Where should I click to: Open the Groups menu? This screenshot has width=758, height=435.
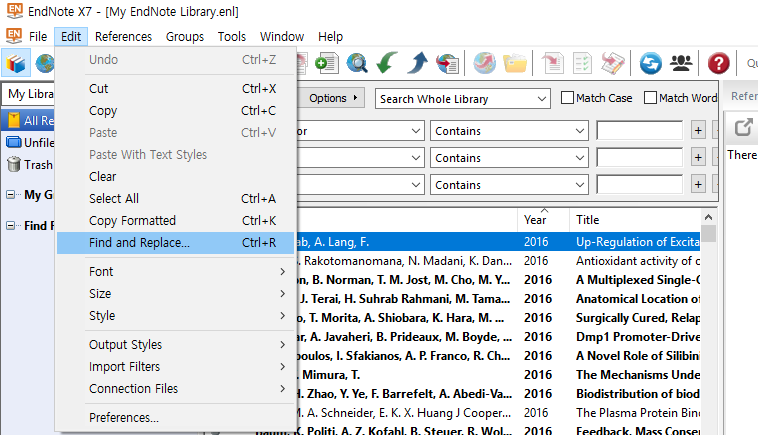pos(185,36)
